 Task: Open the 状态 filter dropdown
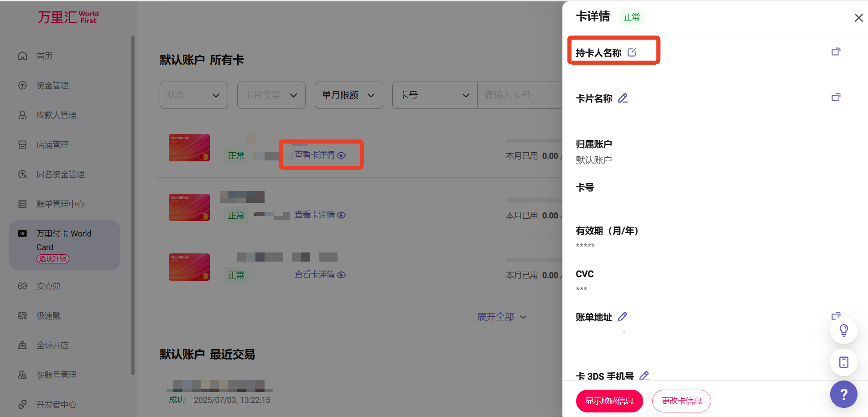[194, 95]
